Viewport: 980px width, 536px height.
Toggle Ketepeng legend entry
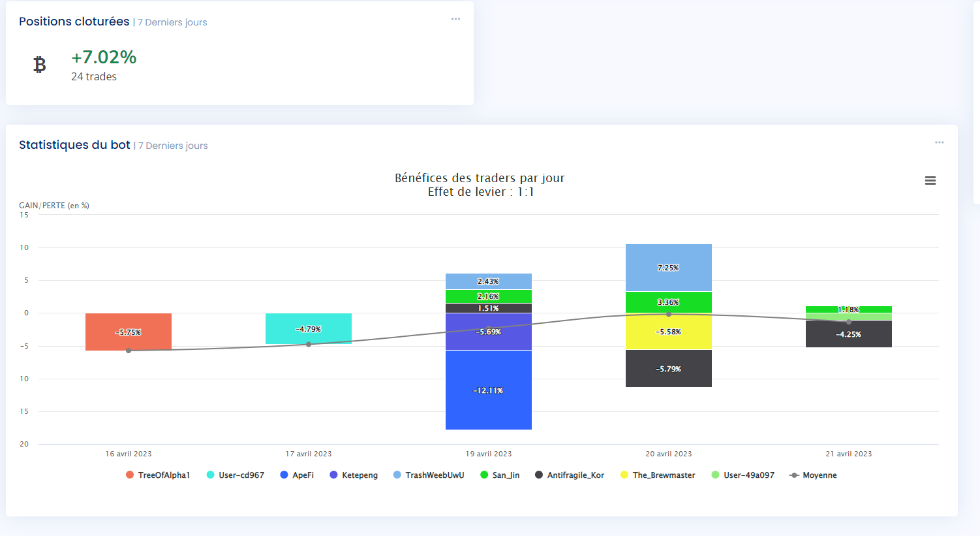point(359,475)
